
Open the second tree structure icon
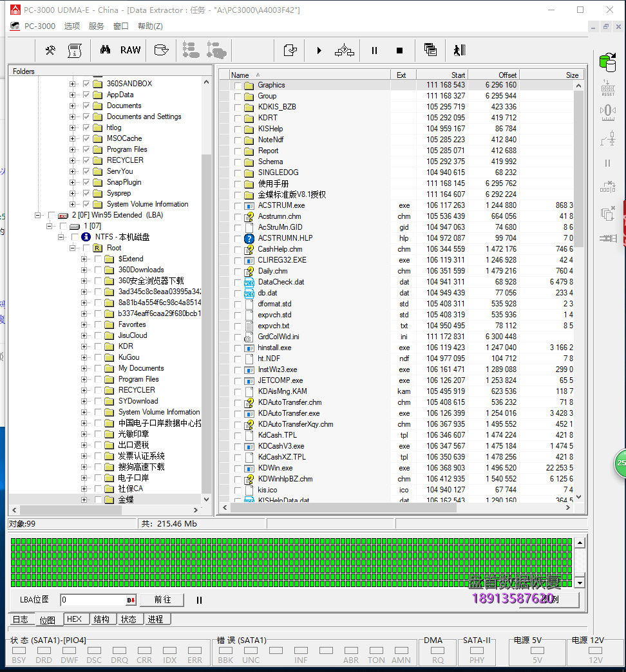216,50
